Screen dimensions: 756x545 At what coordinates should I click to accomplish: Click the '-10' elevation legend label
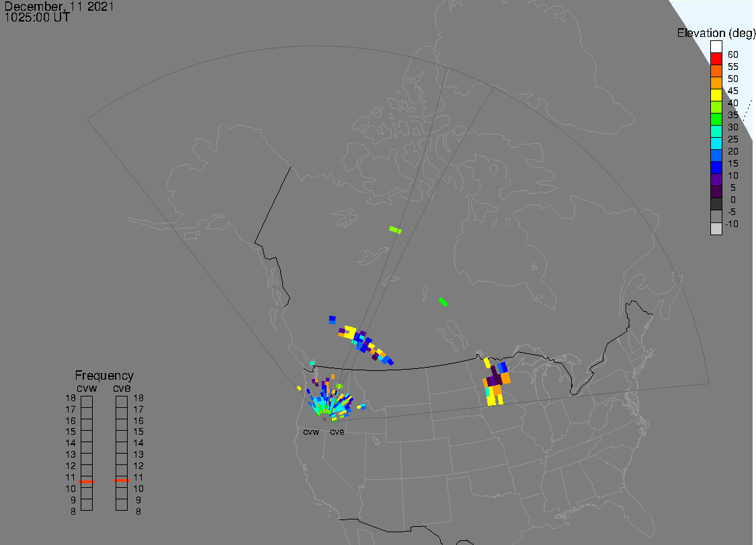732,224
